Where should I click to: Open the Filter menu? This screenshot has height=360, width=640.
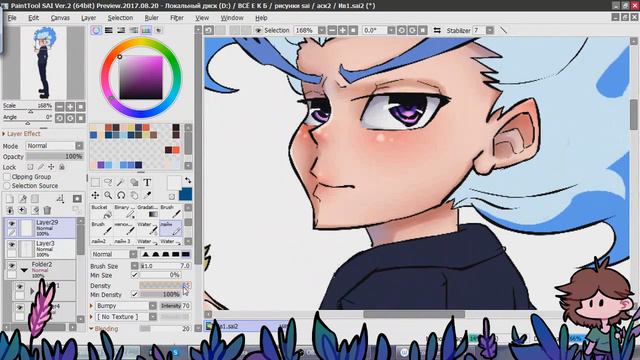pos(177,18)
